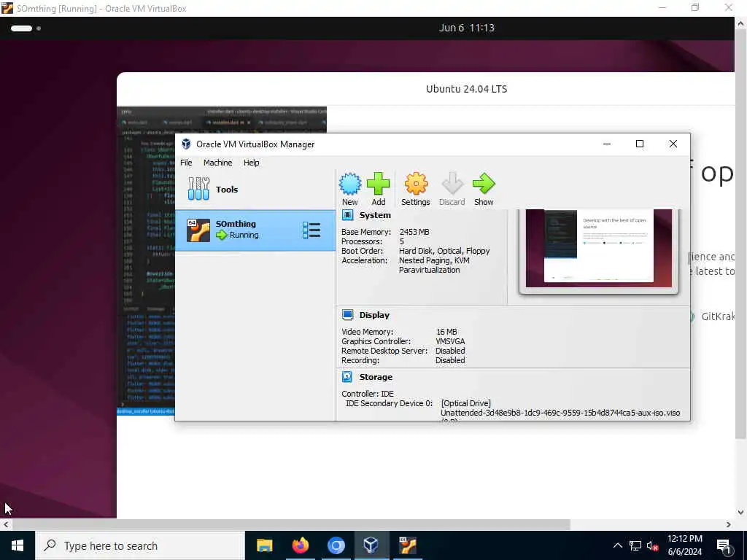The image size is (747, 560).
Task: Click the horizontal scrollbar left arrow
Action: 6,524
